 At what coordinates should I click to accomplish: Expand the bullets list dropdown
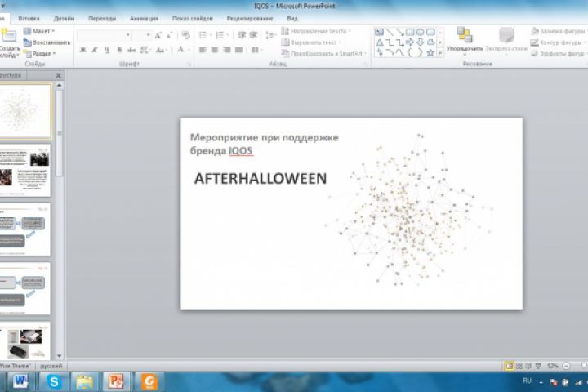(x=211, y=35)
